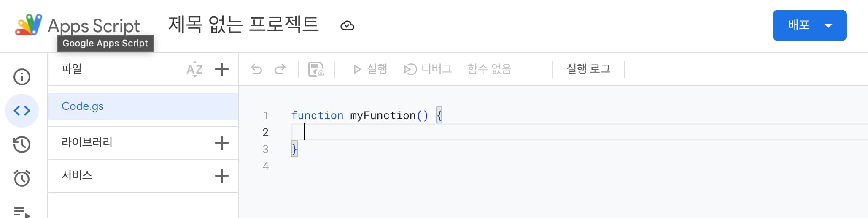Open the 함수 없음 function selector
Screen dimensions: 868x218
click(x=490, y=69)
